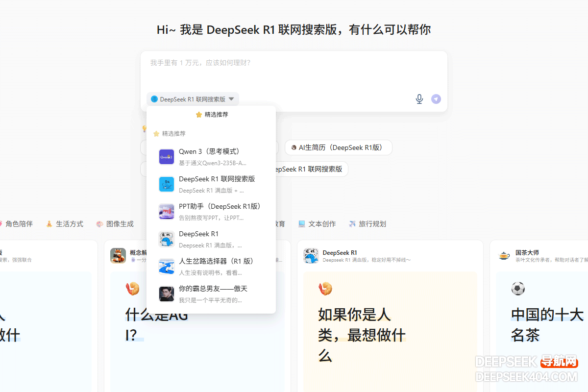Click the PPT助手 avatar icon
The image size is (588, 392).
(167, 212)
